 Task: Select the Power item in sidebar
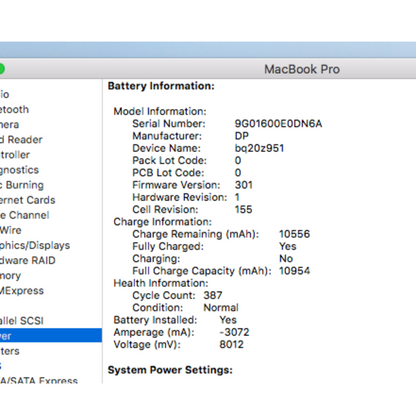[51, 336]
